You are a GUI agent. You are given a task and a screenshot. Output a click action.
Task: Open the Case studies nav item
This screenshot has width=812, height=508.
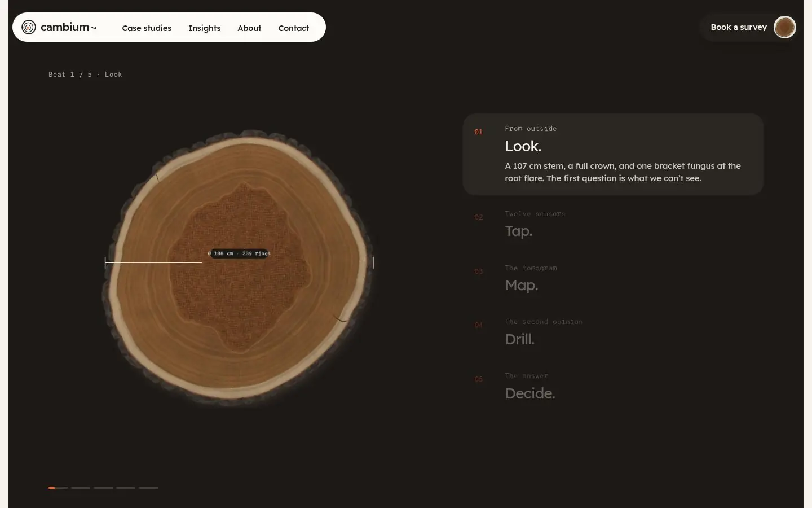[147, 28]
